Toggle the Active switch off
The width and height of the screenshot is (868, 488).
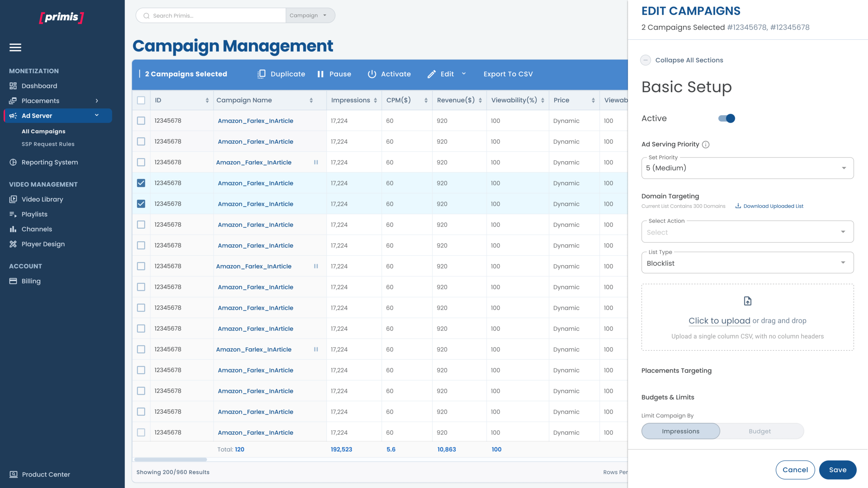tap(727, 118)
